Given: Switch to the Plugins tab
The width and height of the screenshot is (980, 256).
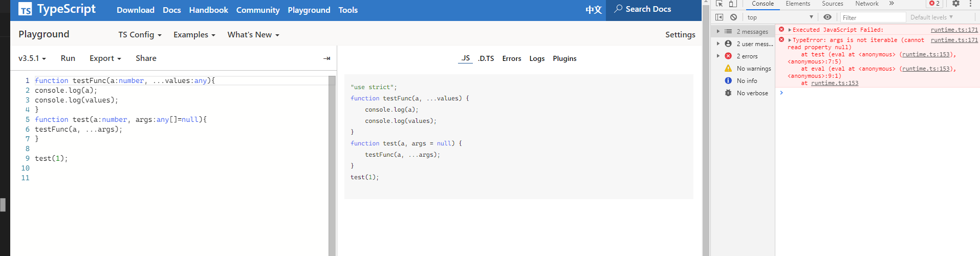Looking at the screenshot, I should click(564, 58).
